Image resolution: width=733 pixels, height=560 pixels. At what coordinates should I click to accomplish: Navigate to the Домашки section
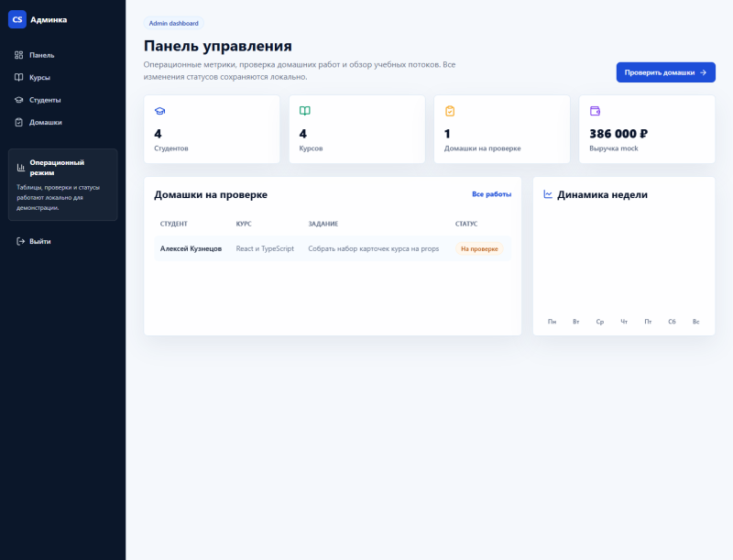click(x=62, y=123)
